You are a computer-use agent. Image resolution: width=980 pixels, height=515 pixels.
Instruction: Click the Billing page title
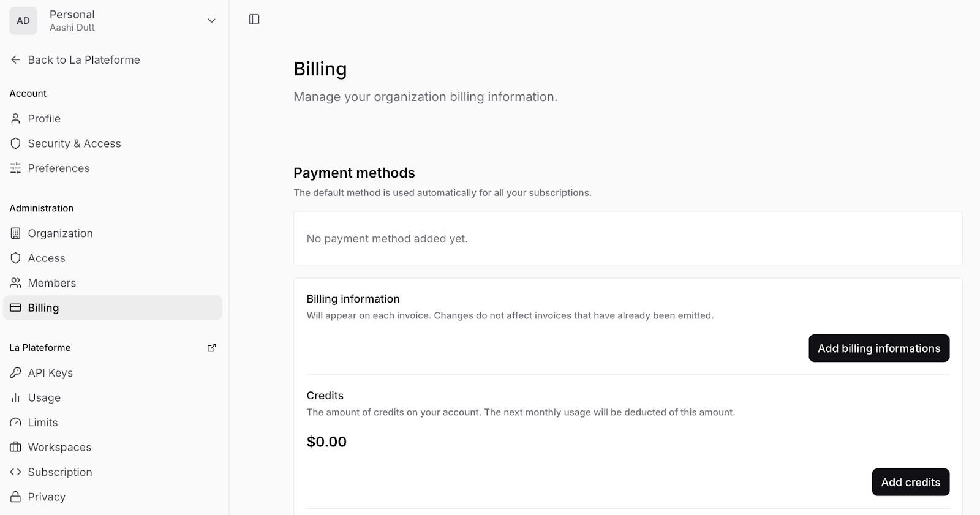pyautogui.click(x=320, y=69)
